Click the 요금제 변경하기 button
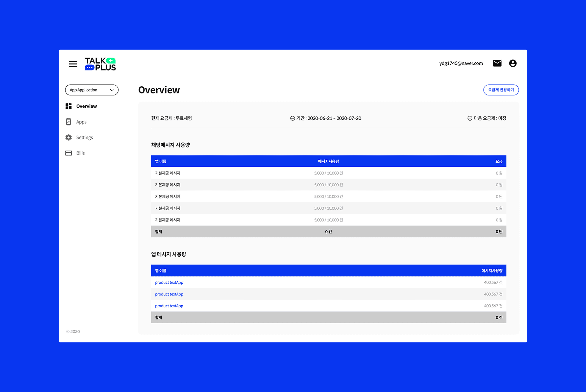The width and height of the screenshot is (586, 392). click(501, 90)
